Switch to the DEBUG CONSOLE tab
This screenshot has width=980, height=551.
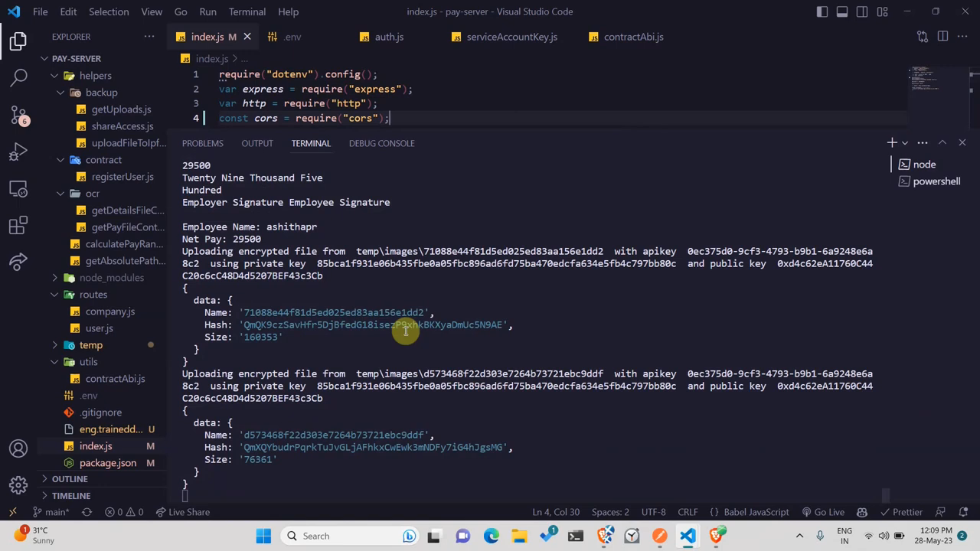381,143
